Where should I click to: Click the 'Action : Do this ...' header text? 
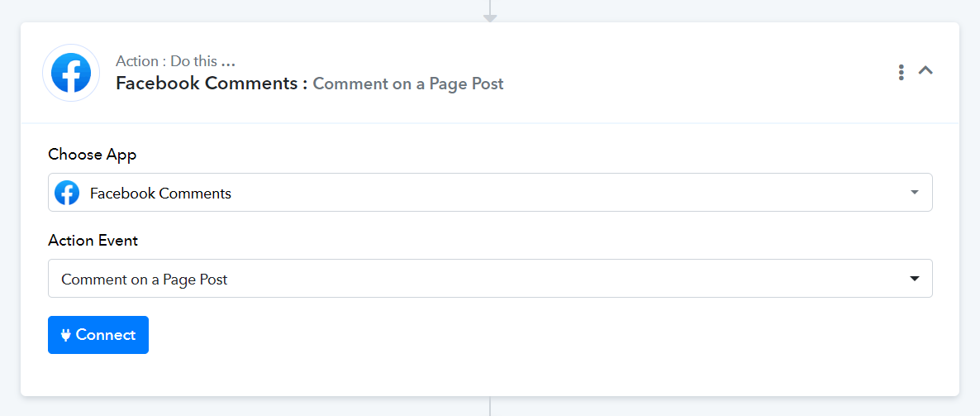pos(176,61)
